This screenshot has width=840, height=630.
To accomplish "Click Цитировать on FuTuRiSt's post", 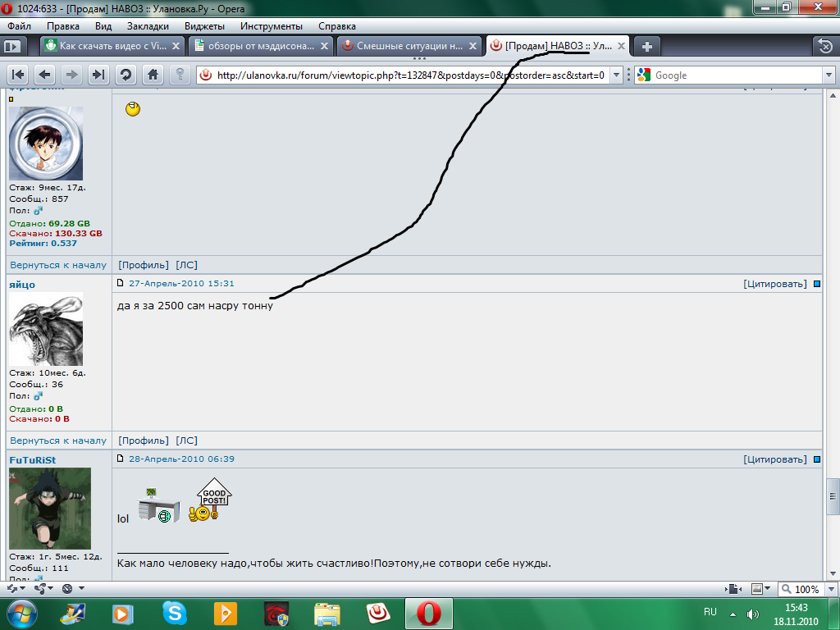I will coord(774,459).
